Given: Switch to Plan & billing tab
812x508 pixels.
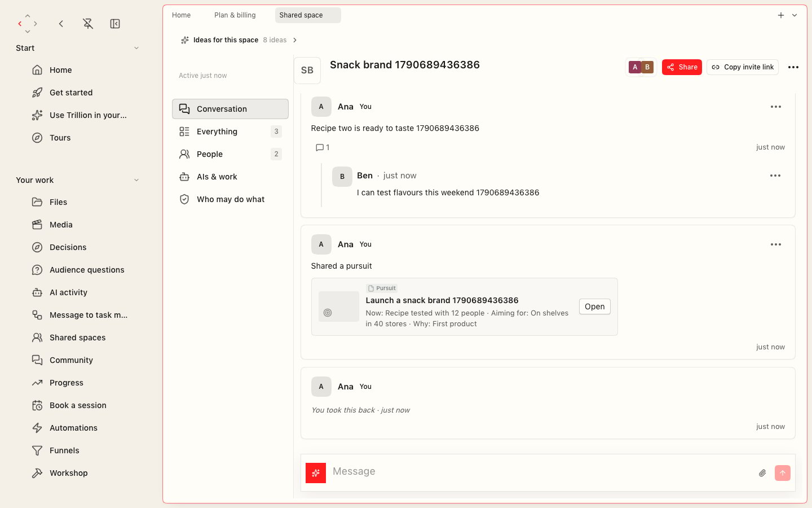Looking at the screenshot, I should click(x=235, y=15).
